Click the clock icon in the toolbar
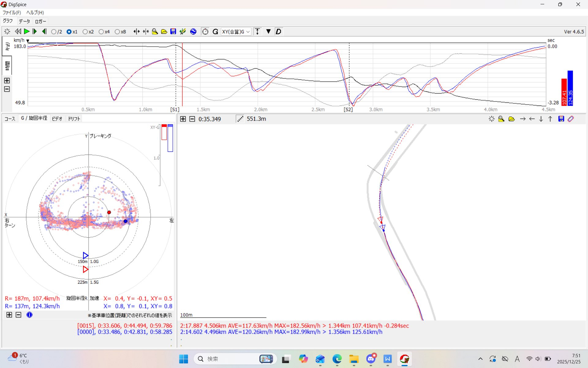The width and height of the screenshot is (588, 368). pyautogui.click(x=205, y=32)
